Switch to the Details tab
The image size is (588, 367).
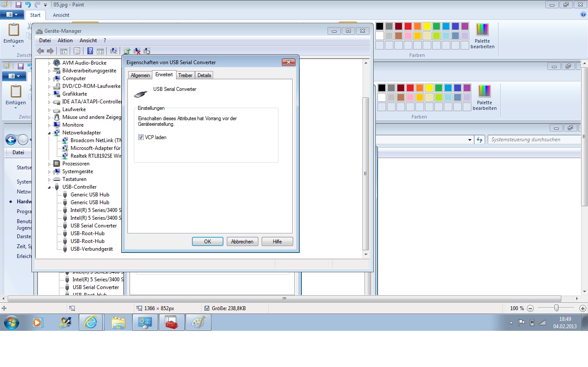[x=204, y=75]
